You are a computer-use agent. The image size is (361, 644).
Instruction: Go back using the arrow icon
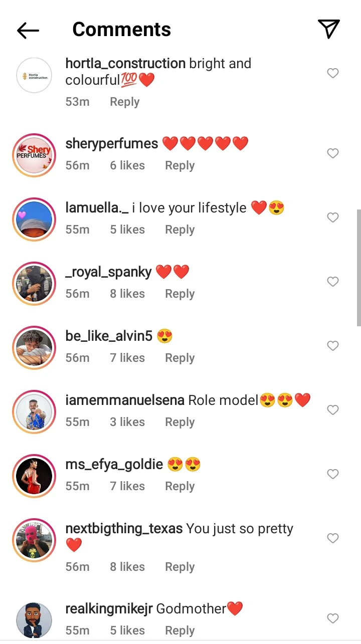coord(28,30)
